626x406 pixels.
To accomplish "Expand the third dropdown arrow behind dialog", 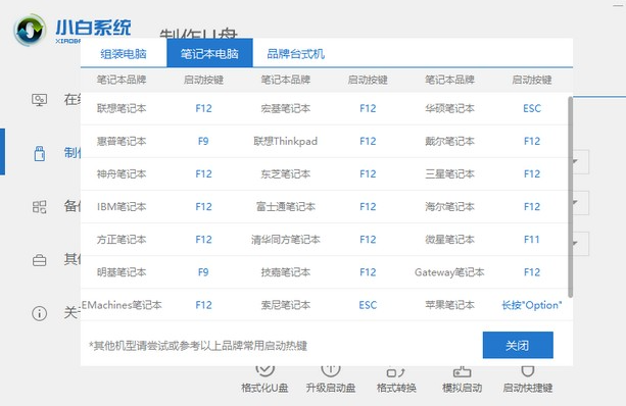I will (575, 243).
